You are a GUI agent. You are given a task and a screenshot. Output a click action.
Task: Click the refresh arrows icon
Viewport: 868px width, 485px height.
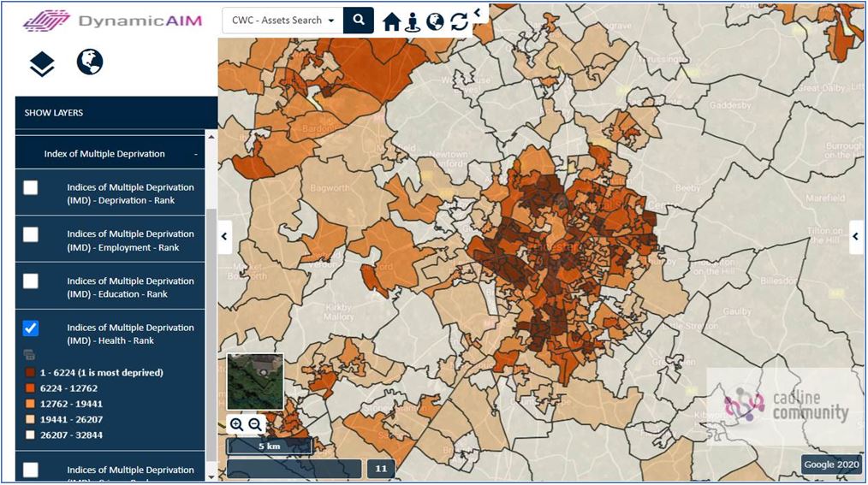pos(459,22)
